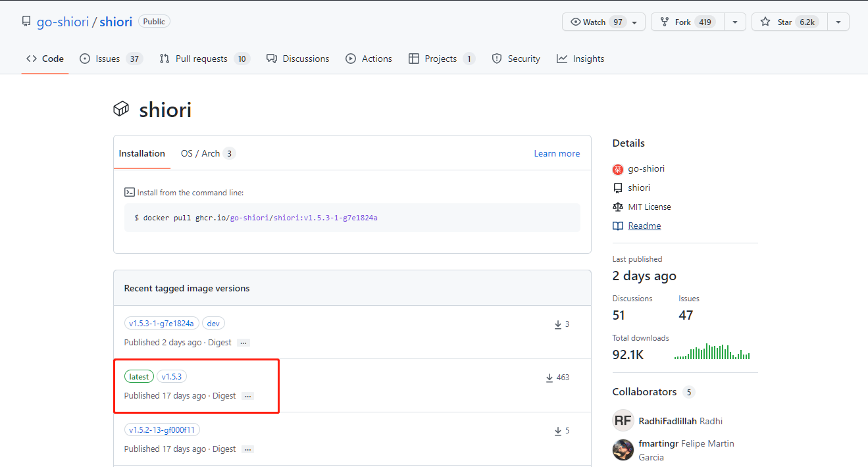The image size is (868, 467).
Task: Open go-shiori organization in Details
Action: (646, 168)
